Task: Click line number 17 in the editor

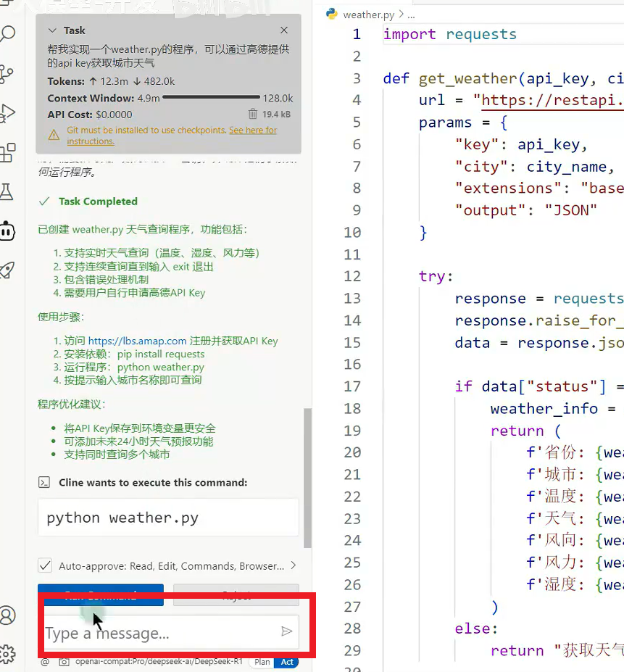Action: tap(352, 386)
